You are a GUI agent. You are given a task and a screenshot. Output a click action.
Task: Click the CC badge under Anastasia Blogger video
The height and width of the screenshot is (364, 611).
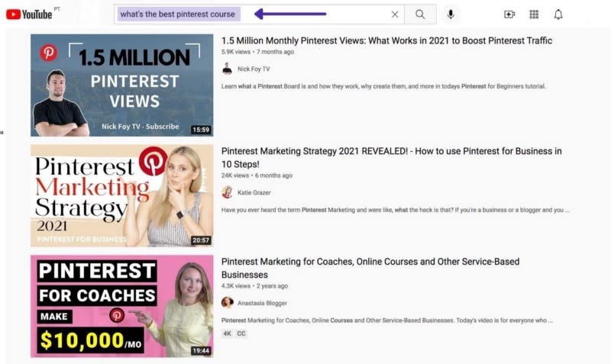[241, 333]
